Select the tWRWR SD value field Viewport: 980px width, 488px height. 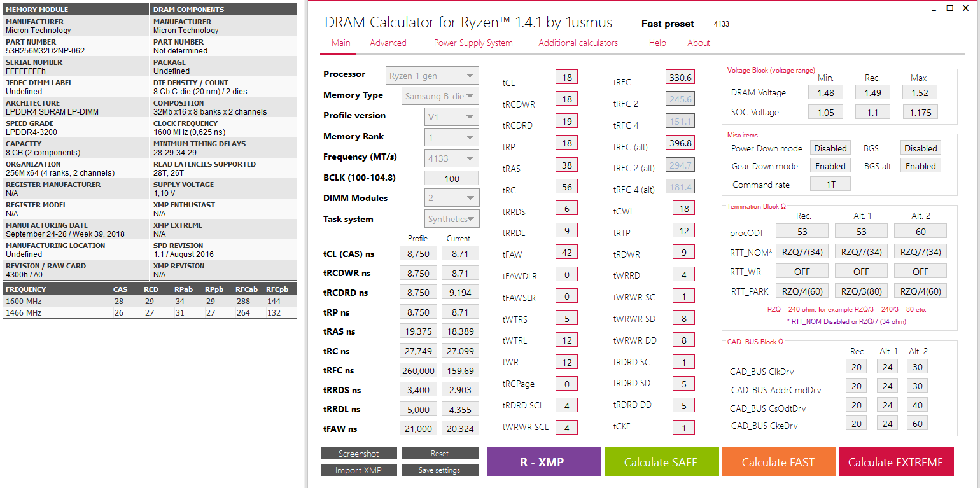click(683, 319)
